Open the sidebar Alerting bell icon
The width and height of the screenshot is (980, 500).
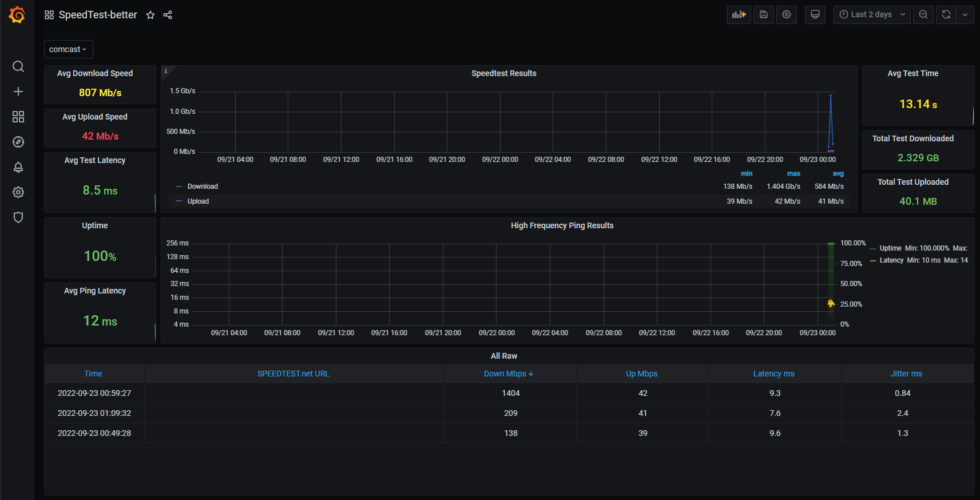pos(18,167)
